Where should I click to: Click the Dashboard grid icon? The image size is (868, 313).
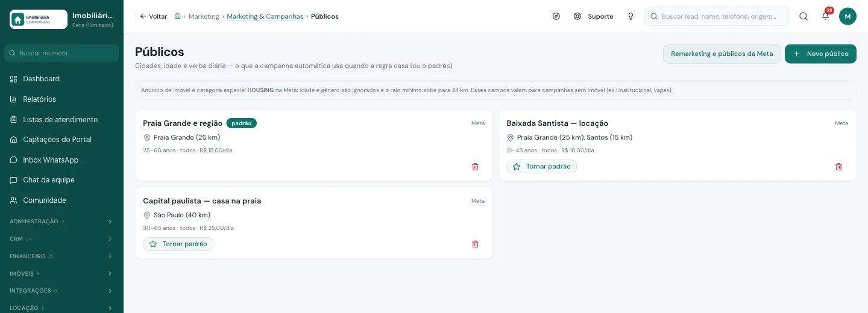tap(14, 79)
